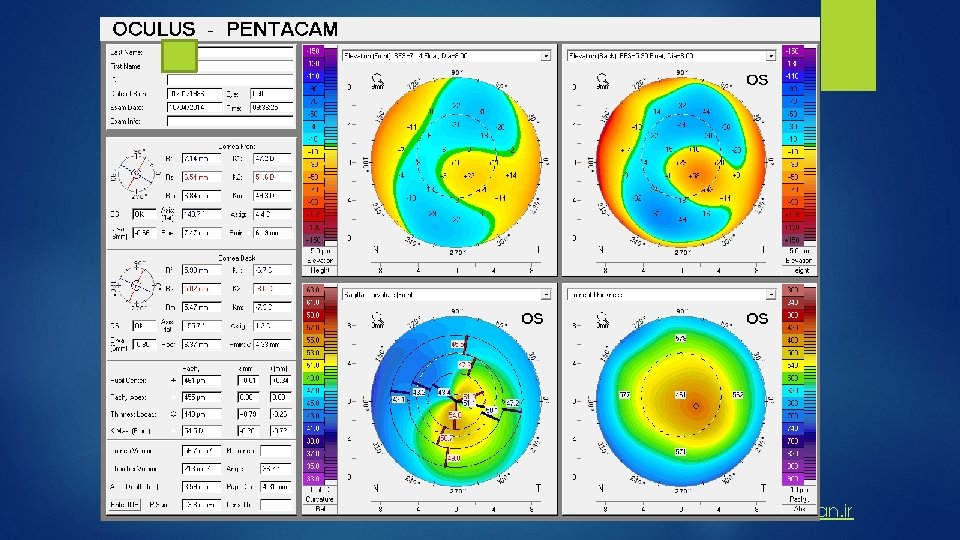
Task: Click the Pupil Center y-coordinate value
Action: pyautogui.click(x=280, y=380)
